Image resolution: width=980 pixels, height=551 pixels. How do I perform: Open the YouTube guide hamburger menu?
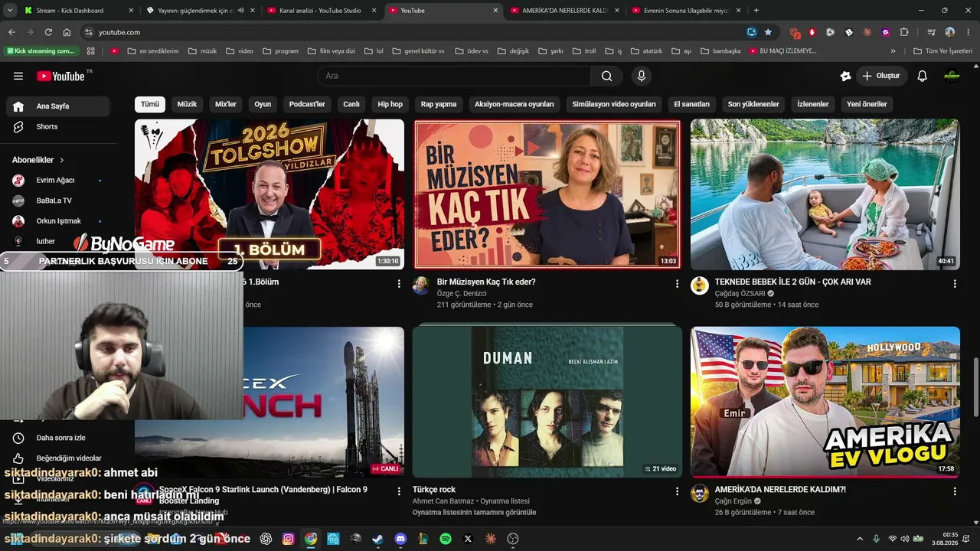(18, 76)
